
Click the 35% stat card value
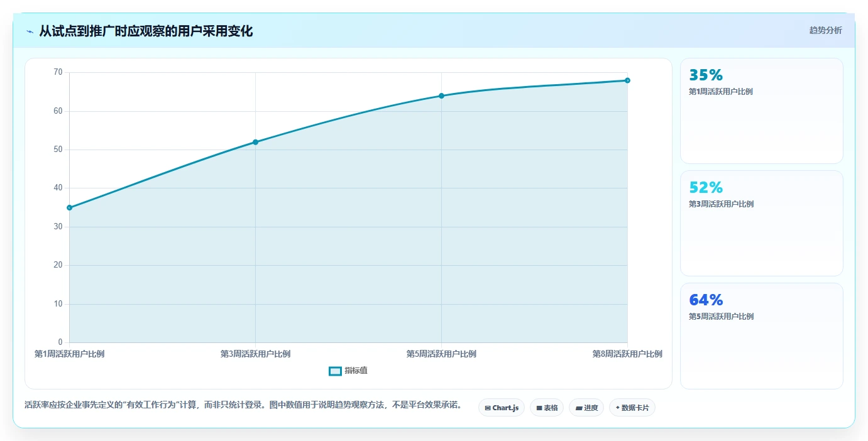point(706,75)
